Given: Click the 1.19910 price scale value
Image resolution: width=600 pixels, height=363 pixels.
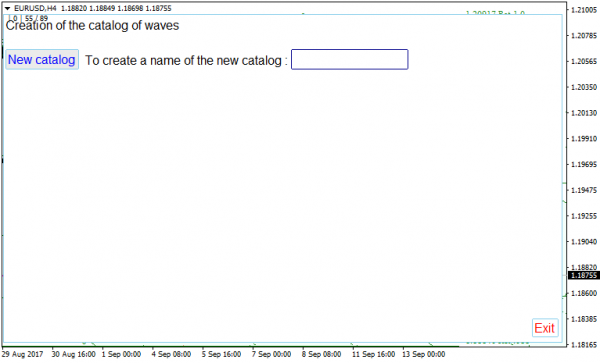Looking at the screenshot, I should click(x=584, y=138).
